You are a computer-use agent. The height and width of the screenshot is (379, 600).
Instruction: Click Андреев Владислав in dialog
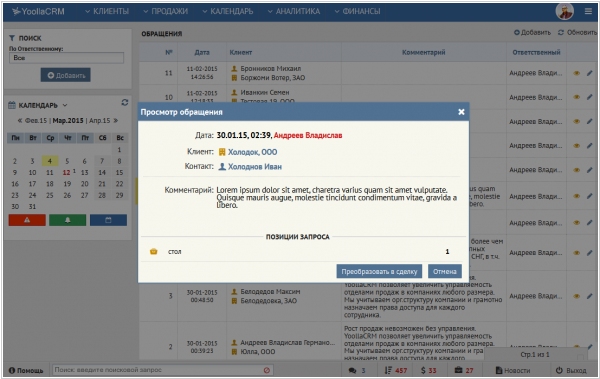pos(308,135)
